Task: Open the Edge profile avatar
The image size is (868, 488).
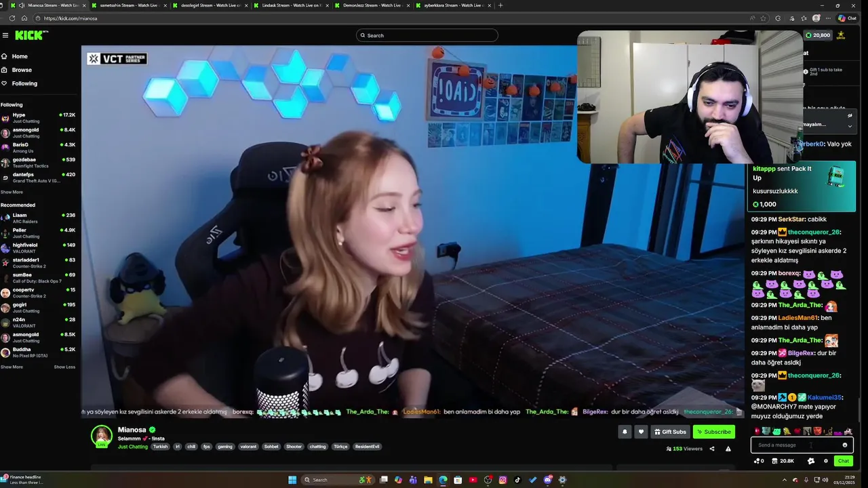Action: 816,18
